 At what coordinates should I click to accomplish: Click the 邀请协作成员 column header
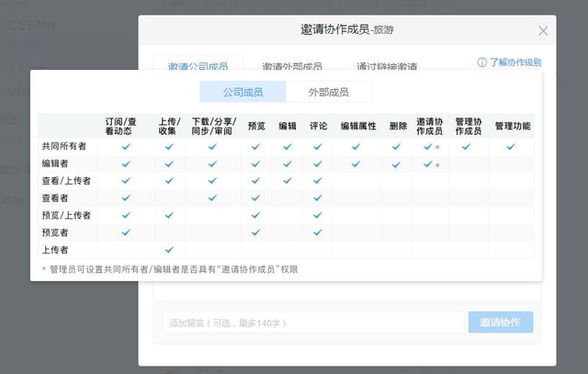(430, 126)
